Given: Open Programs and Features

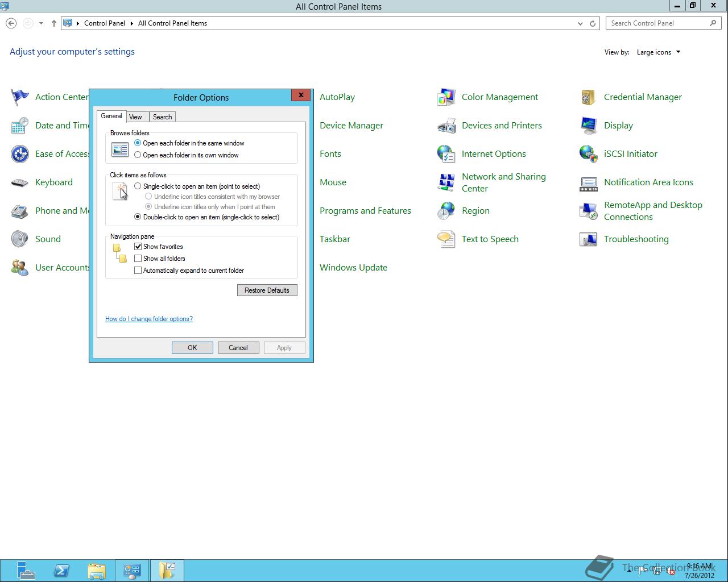Looking at the screenshot, I should pos(365,211).
